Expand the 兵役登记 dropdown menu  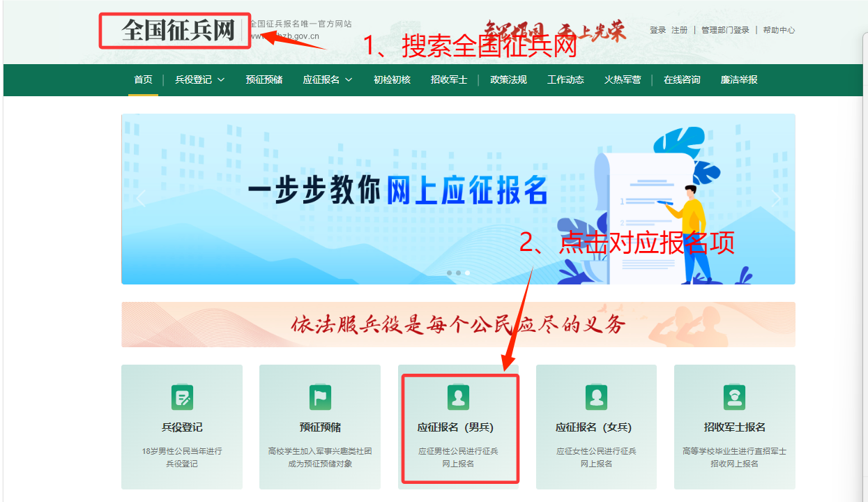click(x=199, y=80)
